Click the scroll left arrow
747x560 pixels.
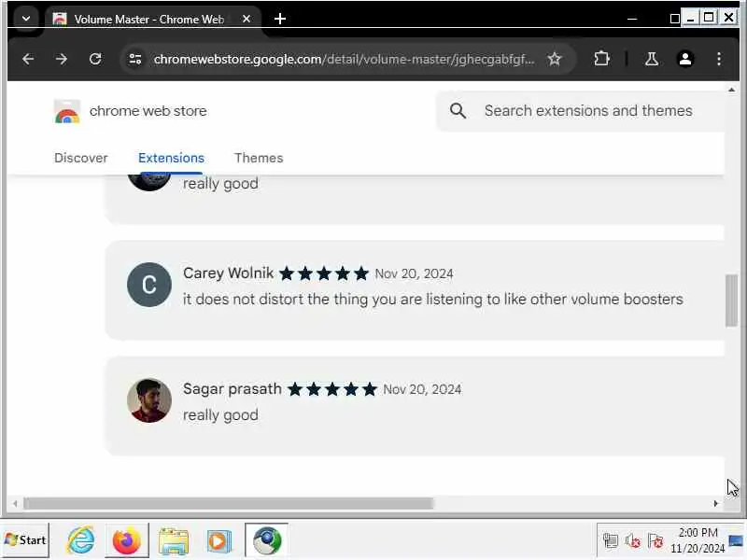coord(15,503)
